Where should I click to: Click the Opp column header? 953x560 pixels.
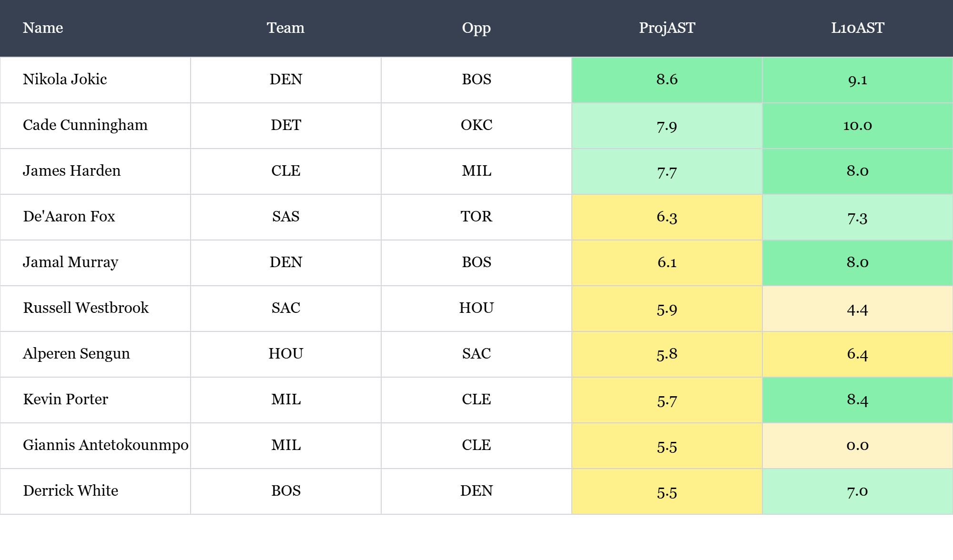click(476, 28)
